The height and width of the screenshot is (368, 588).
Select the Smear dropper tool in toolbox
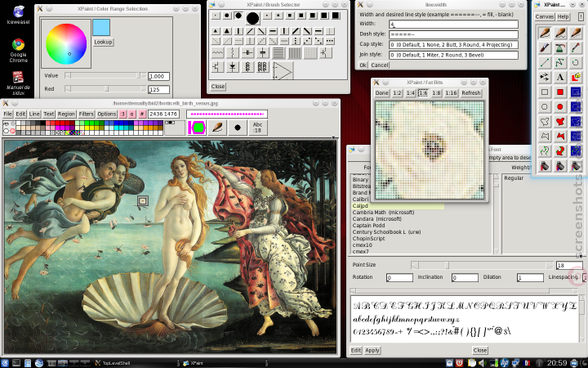click(x=576, y=47)
